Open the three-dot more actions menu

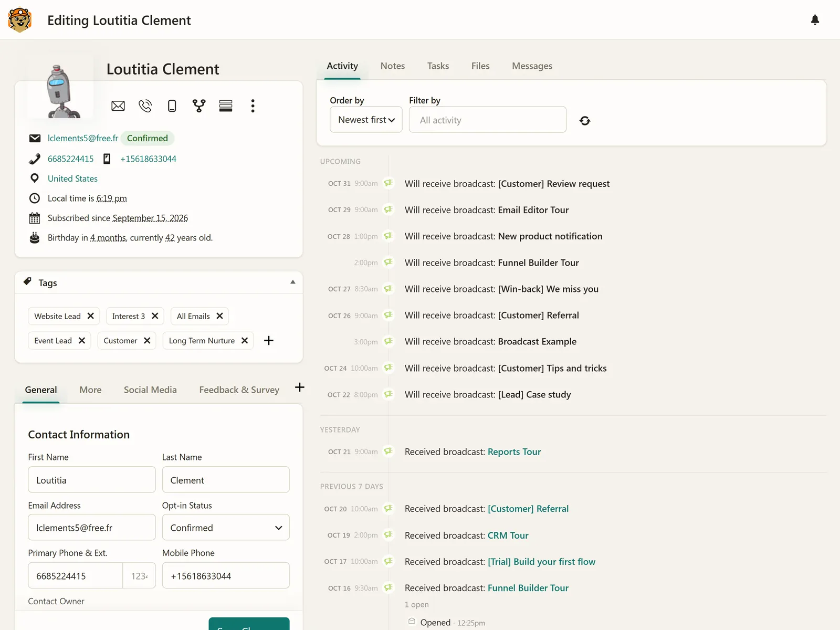253,106
